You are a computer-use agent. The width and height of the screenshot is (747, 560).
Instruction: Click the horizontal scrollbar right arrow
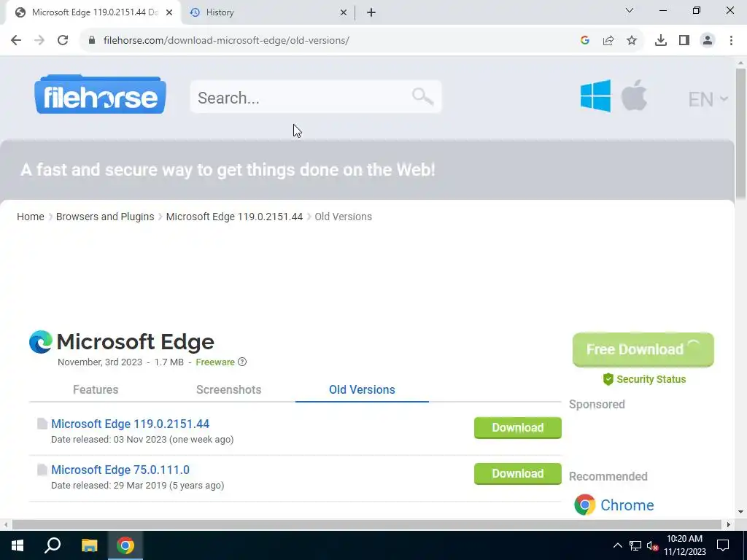[729, 524]
